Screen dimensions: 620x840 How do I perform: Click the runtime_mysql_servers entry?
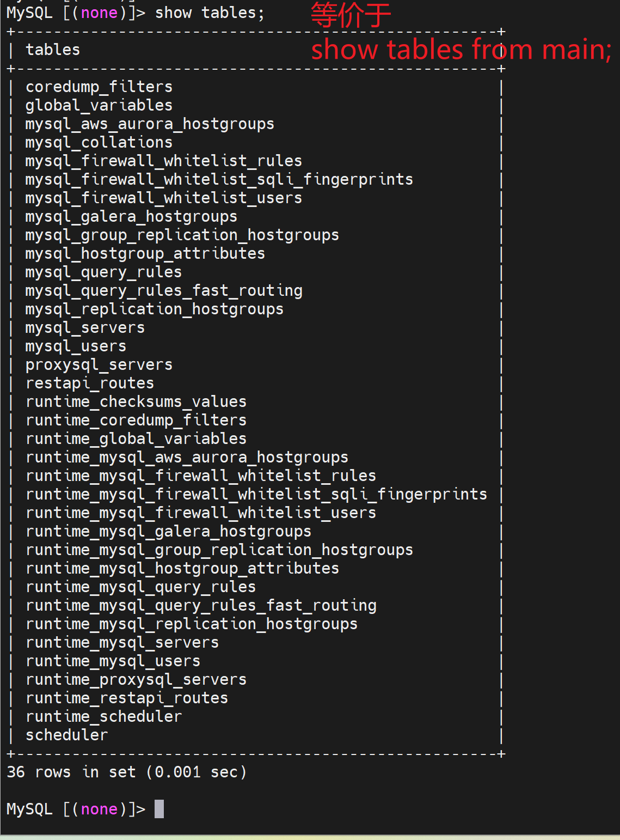[x=122, y=642]
